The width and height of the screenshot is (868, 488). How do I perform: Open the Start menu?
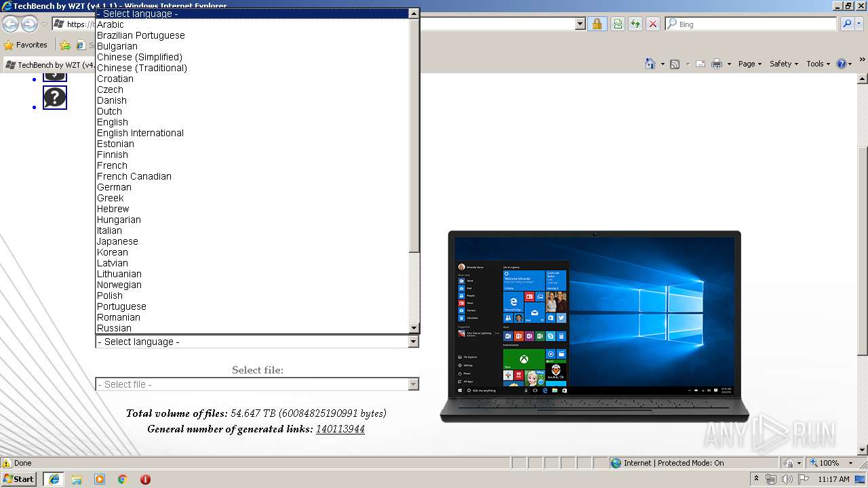point(18,479)
